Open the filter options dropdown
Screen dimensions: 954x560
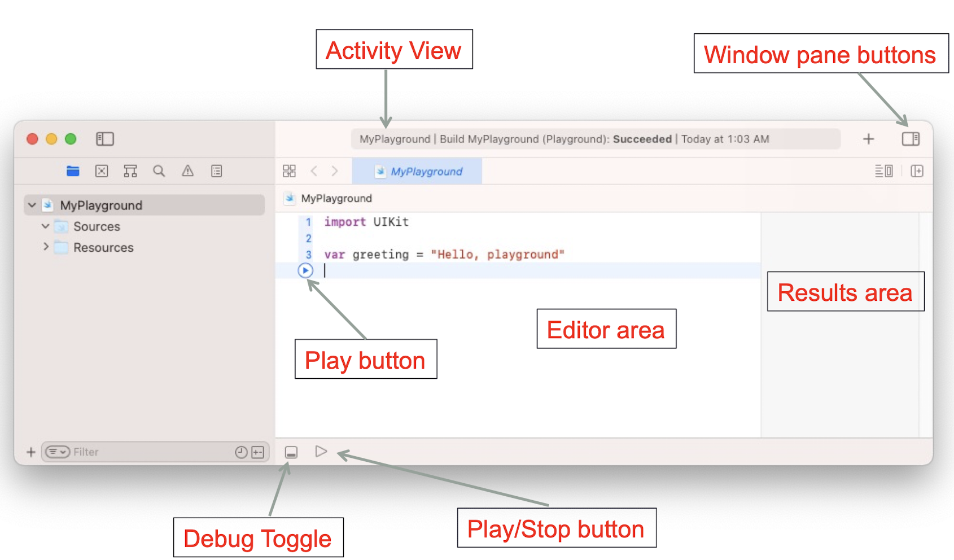click(x=58, y=452)
